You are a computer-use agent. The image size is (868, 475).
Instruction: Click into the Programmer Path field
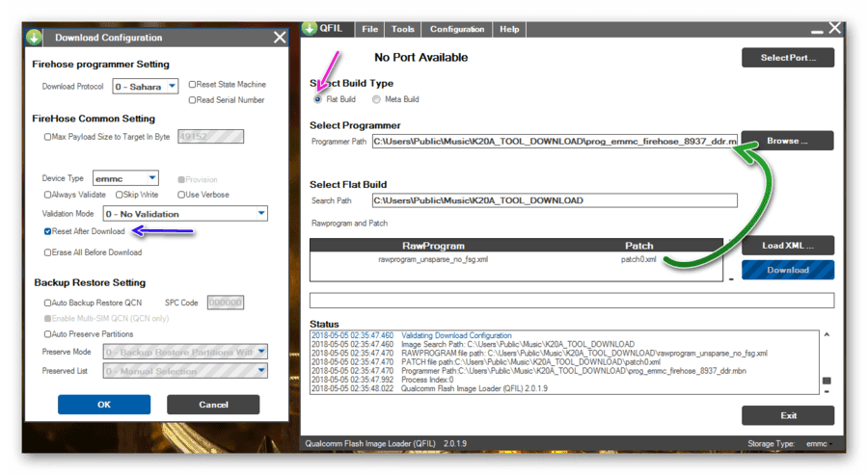[555, 141]
